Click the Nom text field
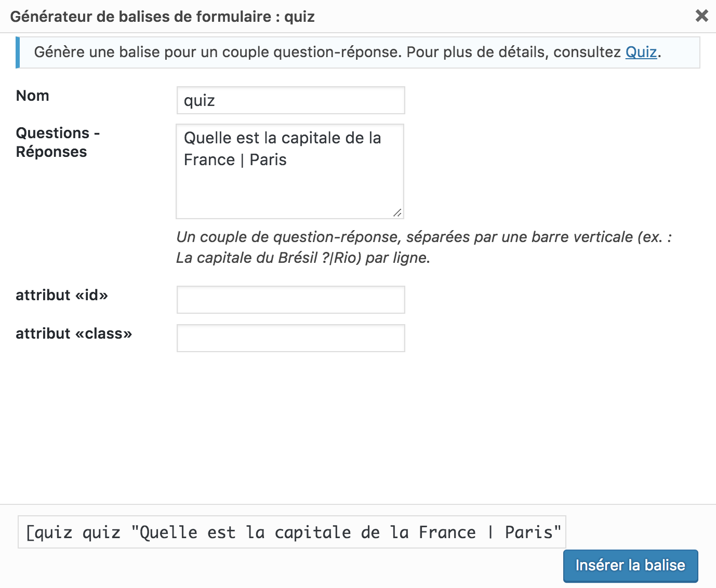716x588 pixels. point(290,100)
